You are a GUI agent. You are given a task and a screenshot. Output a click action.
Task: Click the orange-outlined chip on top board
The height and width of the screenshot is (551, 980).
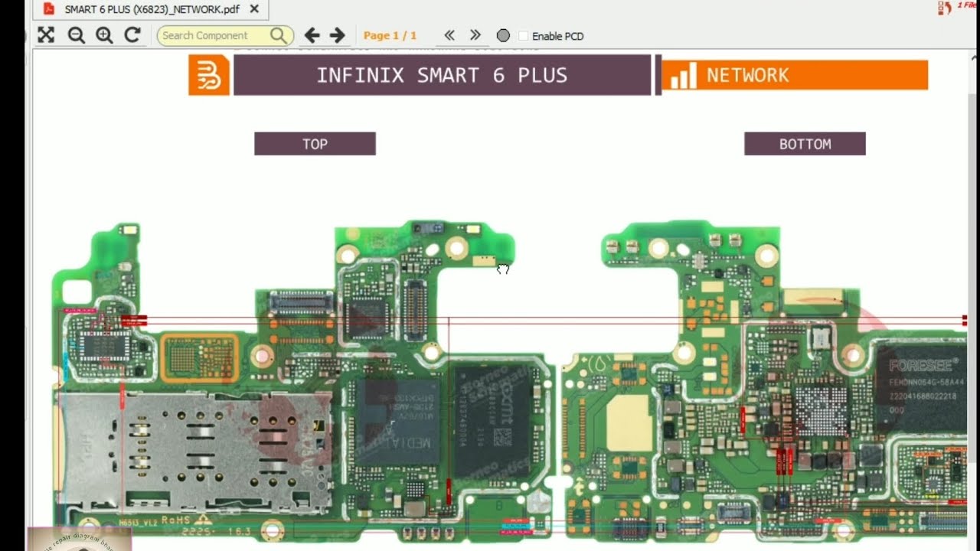200,357
